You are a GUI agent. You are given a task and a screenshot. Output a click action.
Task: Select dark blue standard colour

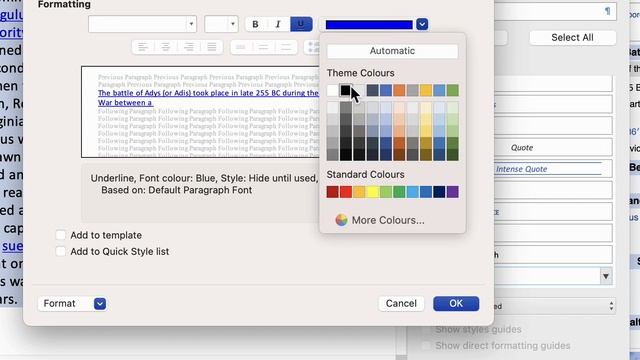point(439,192)
